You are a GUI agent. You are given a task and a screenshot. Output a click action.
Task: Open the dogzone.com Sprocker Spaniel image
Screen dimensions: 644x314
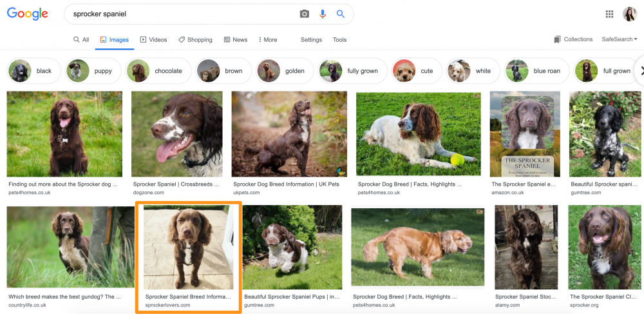coord(176,134)
